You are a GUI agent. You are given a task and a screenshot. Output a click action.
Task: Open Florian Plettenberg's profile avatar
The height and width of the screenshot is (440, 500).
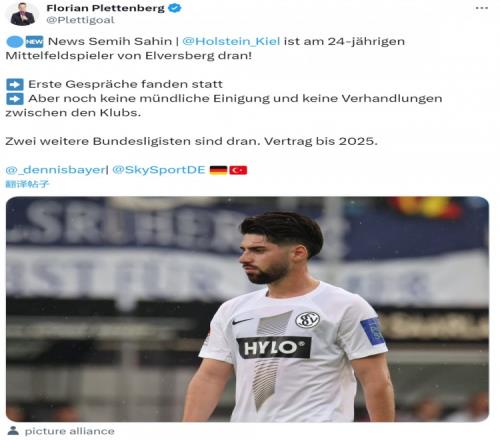tap(22, 14)
